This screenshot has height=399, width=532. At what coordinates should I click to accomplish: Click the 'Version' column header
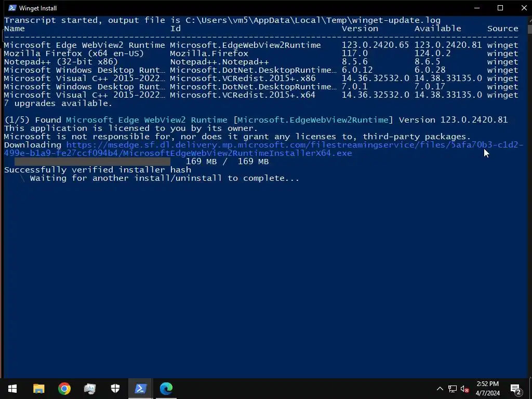pyautogui.click(x=360, y=29)
